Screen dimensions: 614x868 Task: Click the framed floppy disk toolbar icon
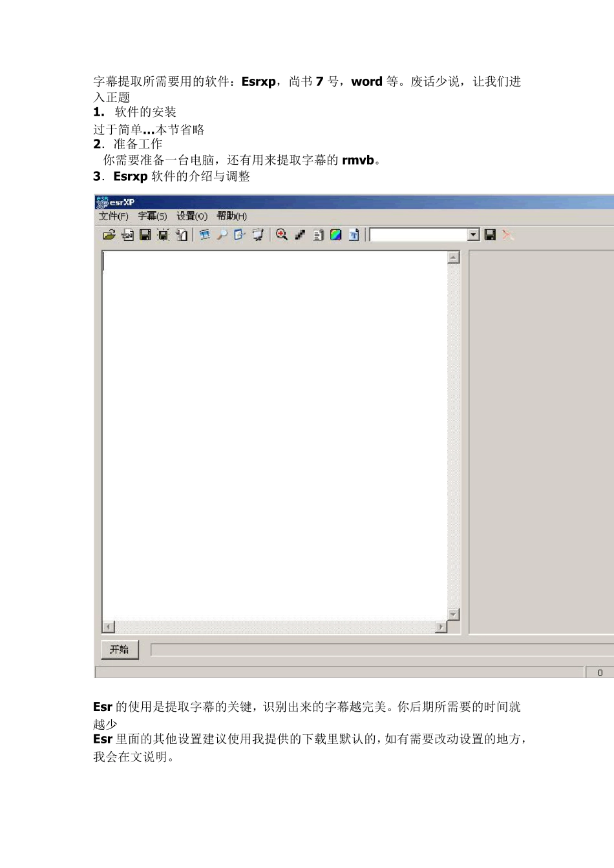pos(163,235)
